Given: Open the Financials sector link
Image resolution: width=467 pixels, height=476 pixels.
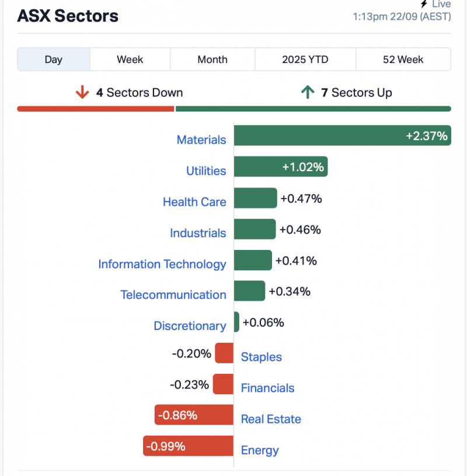Looking at the screenshot, I should pos(267,388).
